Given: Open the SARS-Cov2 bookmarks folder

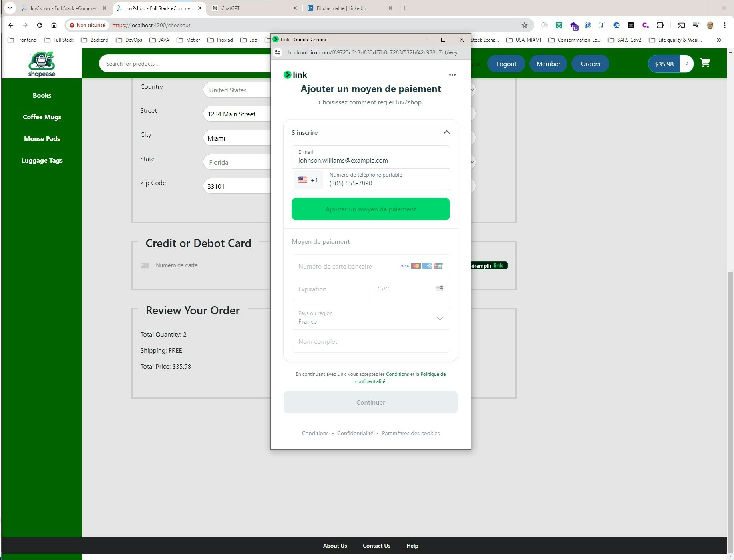Looking at the screenshot, I should (x=625, y=40).
